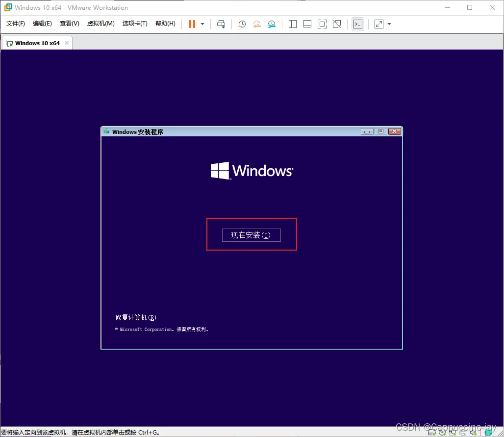Close the VMware Workstation window
The width and height of the screenshot is (504, 437).
point(492,7)
